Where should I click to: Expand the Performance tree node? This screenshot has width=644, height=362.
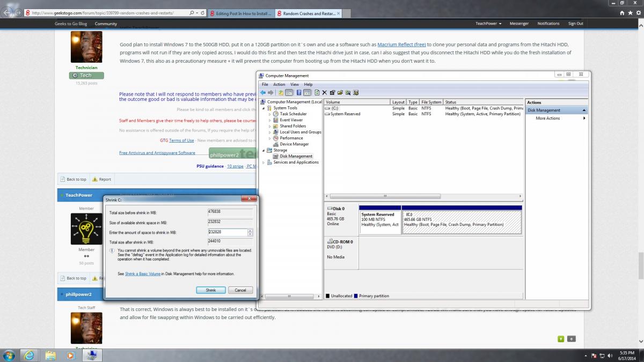coord(270,138)
